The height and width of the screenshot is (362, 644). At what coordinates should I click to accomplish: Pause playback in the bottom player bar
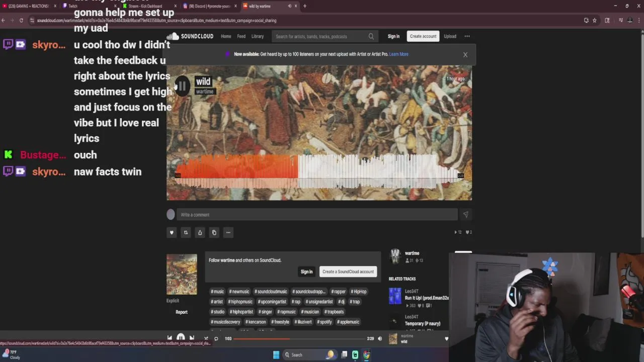pos(181,338)
